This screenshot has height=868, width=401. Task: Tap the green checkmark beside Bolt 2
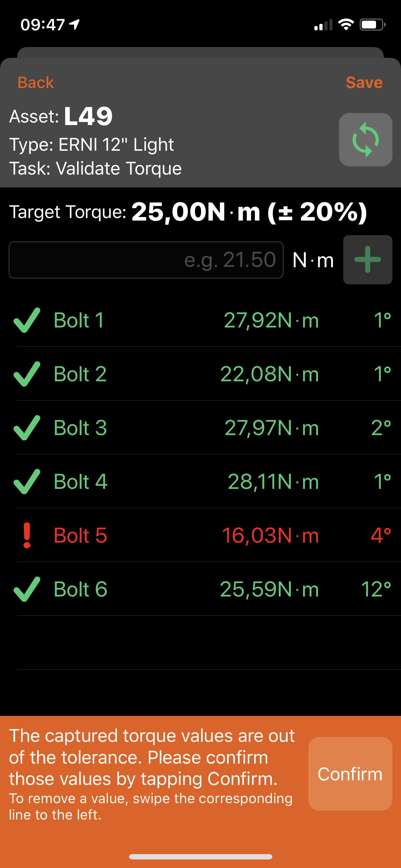tap(27, 374)
